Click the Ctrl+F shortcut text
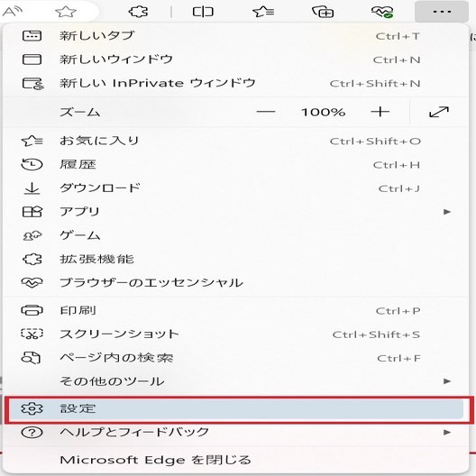Screen dimensions: 476x476 (398, 359)
